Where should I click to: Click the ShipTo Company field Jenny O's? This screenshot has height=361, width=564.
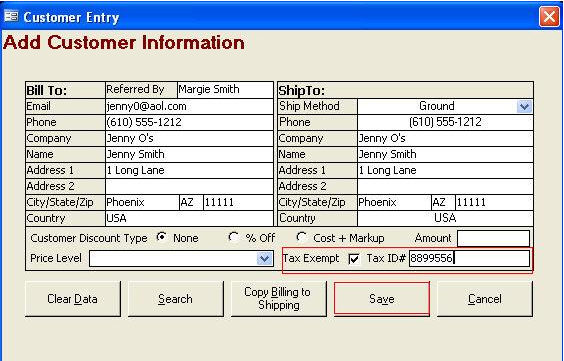[x=445, y=138]
